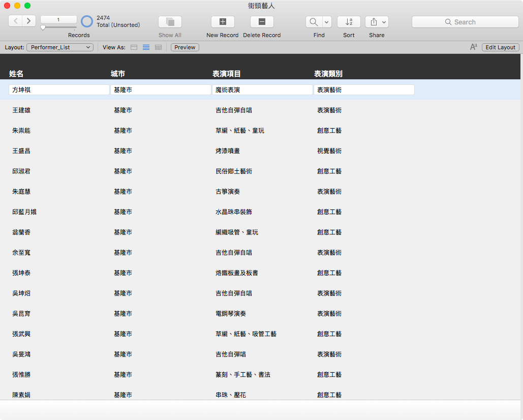The image size is (523, 420).
Task: Click the record slider handle
Action: [x=43, y=27]
